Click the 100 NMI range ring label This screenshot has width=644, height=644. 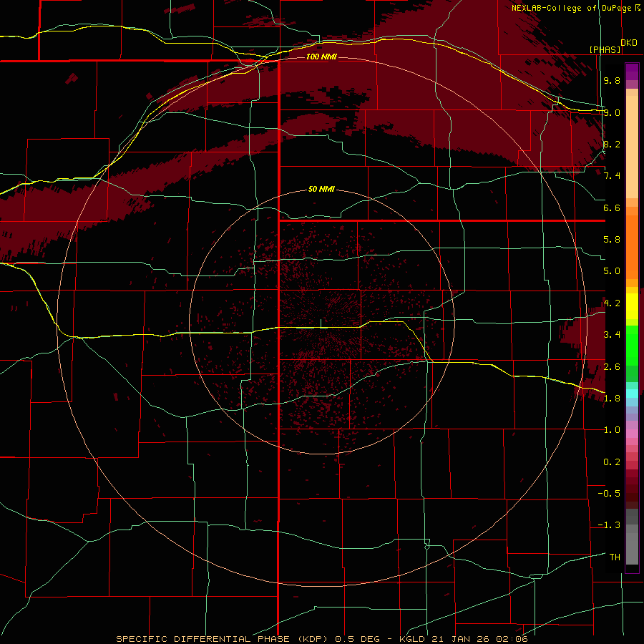pyautogui.click(x=321, y=57)
